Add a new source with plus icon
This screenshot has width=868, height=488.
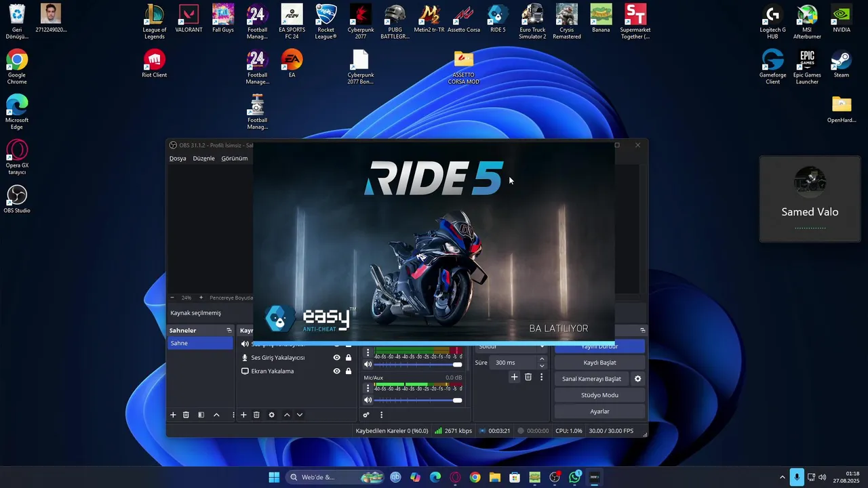tap(243, 415)
